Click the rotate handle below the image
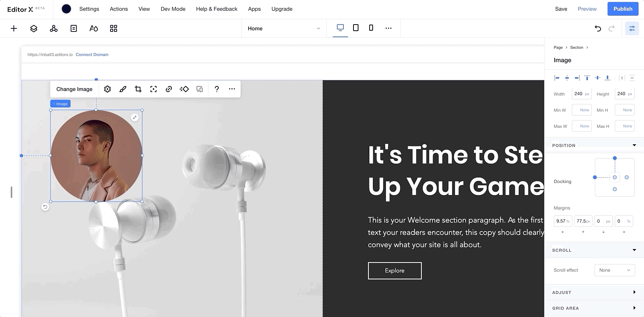 coord(45,207)
